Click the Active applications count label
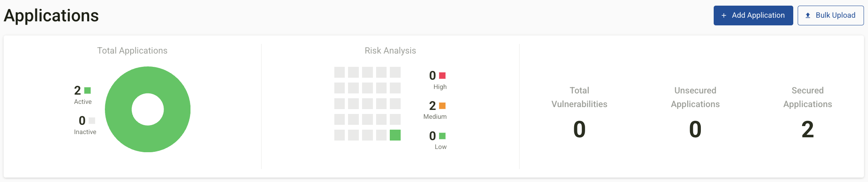 click(83, 102)
